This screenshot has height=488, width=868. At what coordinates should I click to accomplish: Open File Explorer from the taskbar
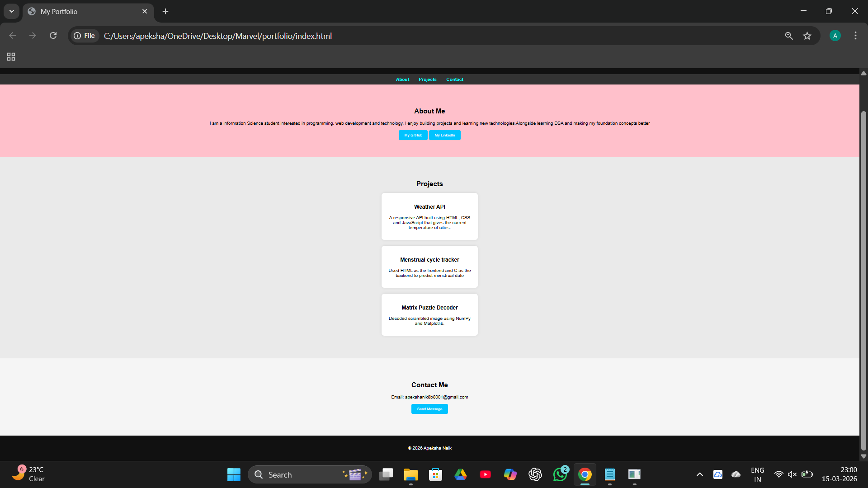pyautogui.click(x=410, y=474)
